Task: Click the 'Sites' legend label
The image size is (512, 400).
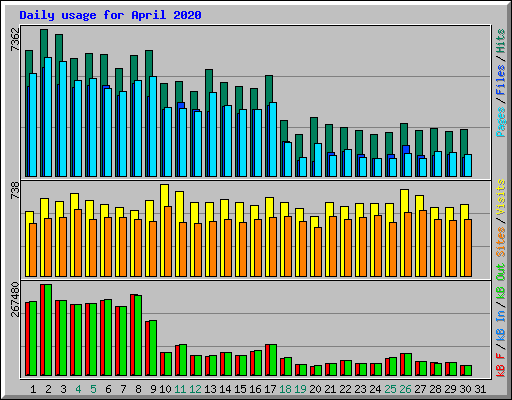Action: click(500, 242)
